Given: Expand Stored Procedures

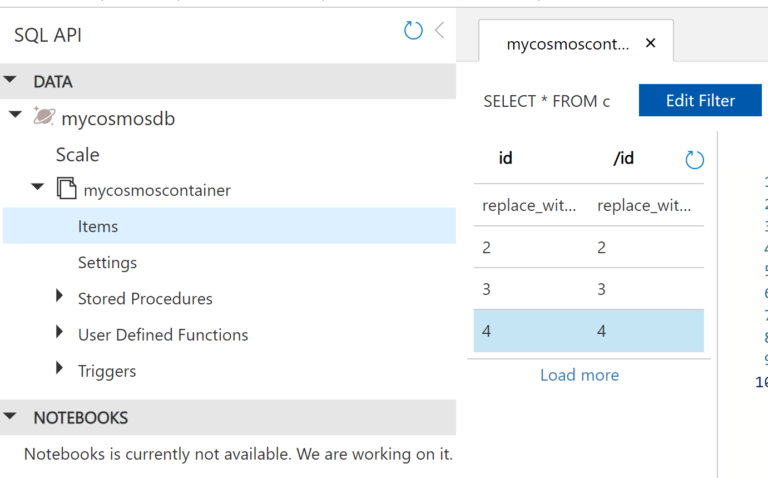Looking at the screenshot, I should 59,295.
